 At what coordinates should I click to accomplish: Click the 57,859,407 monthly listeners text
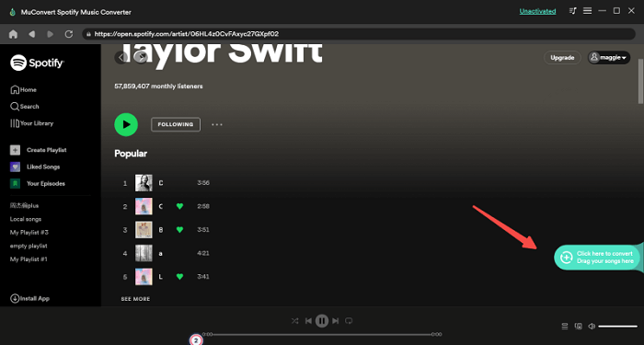click(158, 86)
